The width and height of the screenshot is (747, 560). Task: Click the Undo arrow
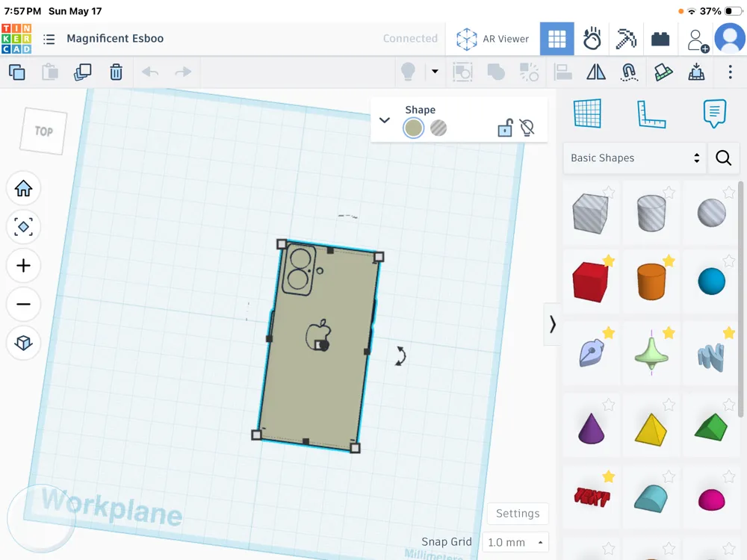150,72
